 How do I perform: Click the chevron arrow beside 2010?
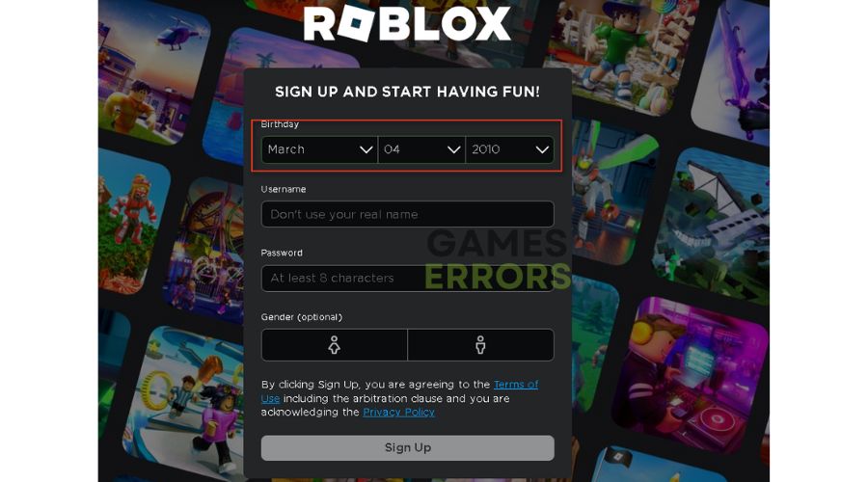tap(542, 150)
